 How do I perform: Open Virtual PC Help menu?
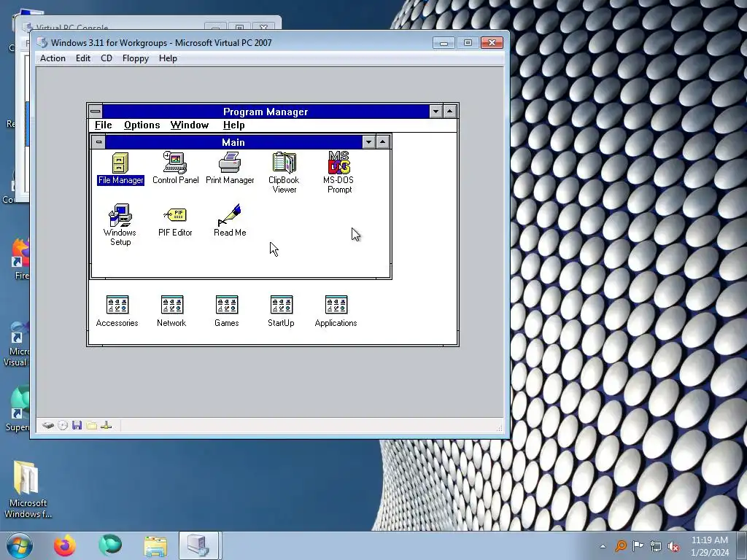coord(169,58)
